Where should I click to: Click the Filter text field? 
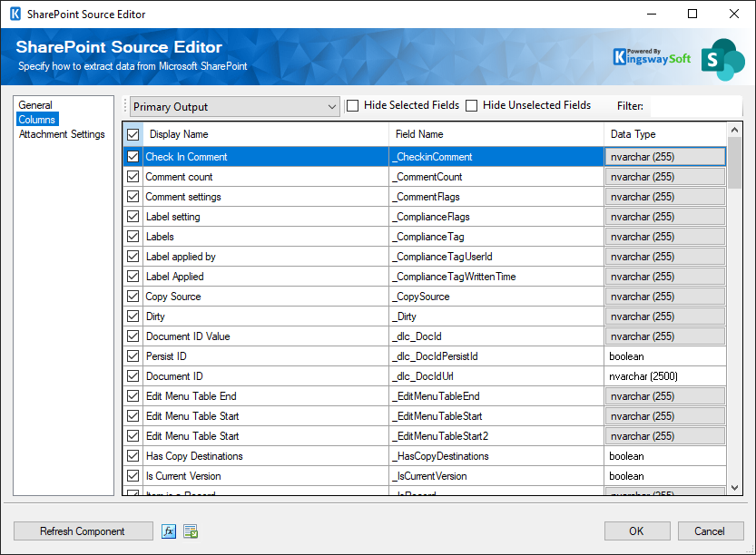(x=696, y=106)
